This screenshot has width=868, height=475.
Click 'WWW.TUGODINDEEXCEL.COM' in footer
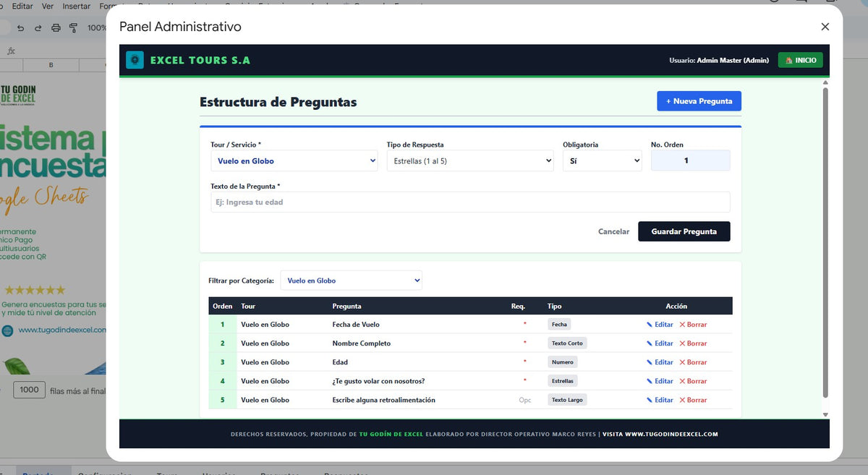point(671,435)
